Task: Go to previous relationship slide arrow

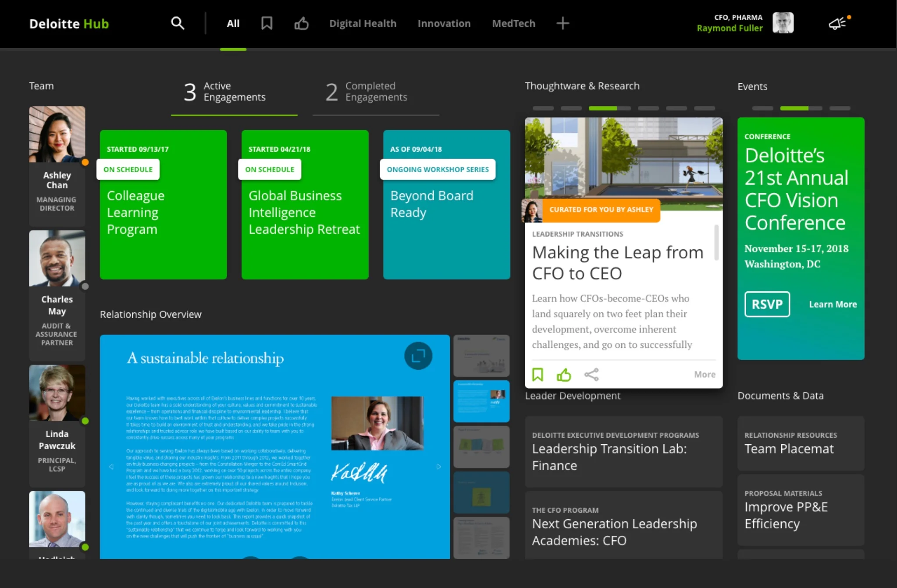Action: pyautogui.click(x=111, y=467)
